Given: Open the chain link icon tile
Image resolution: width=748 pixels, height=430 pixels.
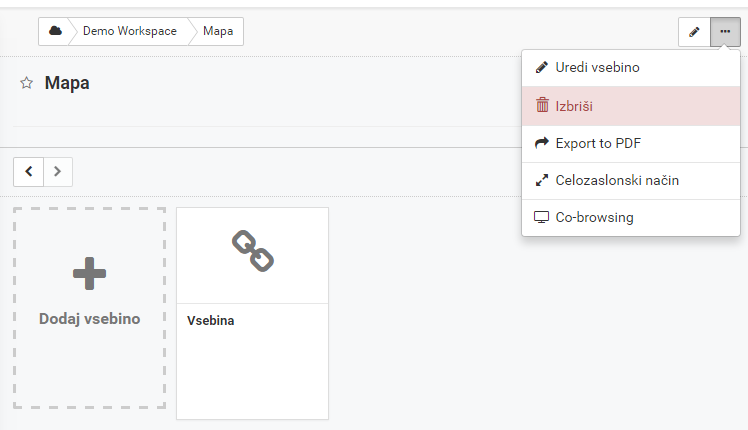Looking at the screenshot, I should click(253, 251).
